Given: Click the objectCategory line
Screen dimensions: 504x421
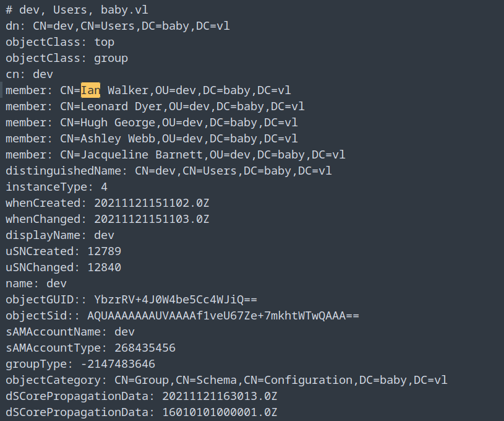Looking at the screenshot, I should [x=226, y=380].
